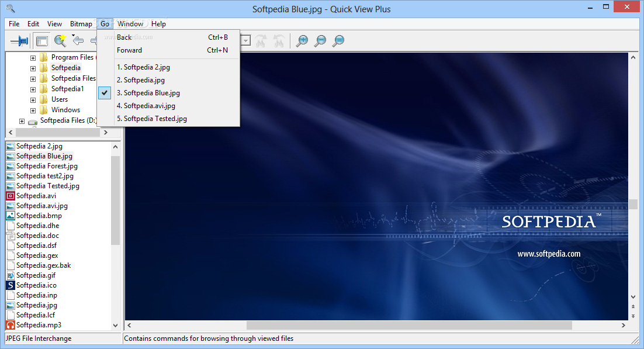Zoom out with the minus magnifier icon
This screenshot has height=349, width=644.
320,41
